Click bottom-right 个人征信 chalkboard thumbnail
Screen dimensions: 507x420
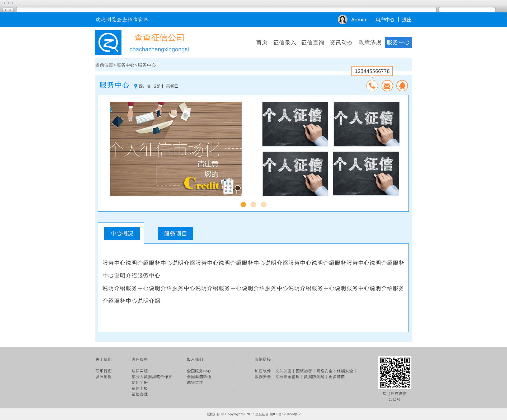pyautogui.click(x=366, y=173)
